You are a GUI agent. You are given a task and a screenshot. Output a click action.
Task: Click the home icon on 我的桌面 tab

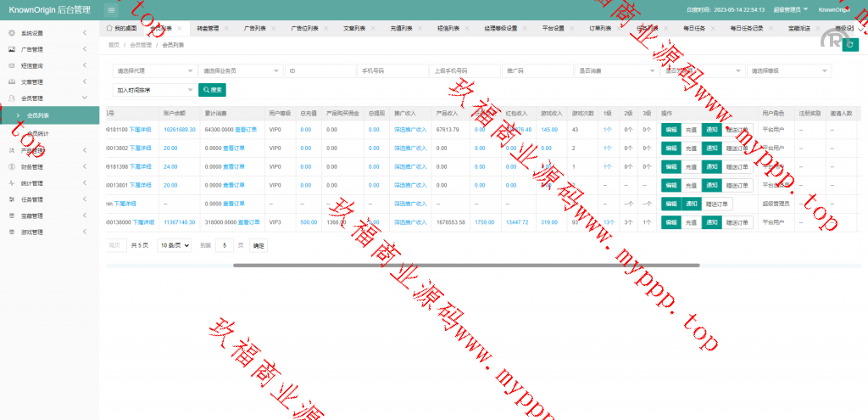(109, 28)
